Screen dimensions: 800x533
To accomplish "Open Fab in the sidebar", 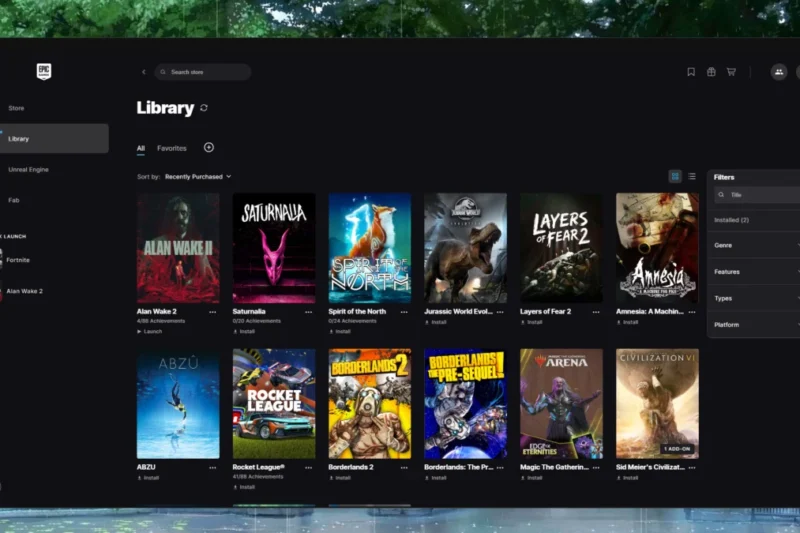I will coord(14,200).
